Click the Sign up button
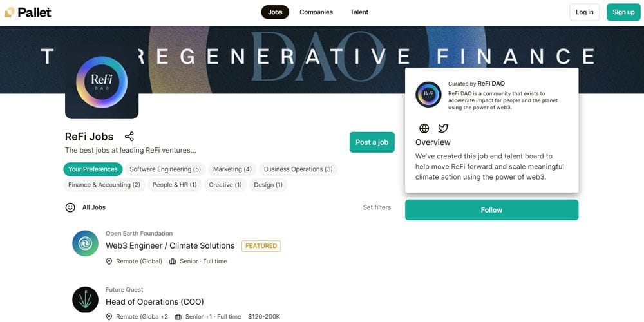Screen dimensions: 644x322 pos(623,12)
